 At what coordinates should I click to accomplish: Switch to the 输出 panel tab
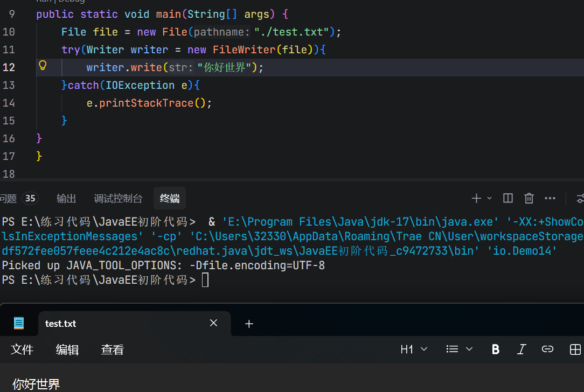pos(66,199)
